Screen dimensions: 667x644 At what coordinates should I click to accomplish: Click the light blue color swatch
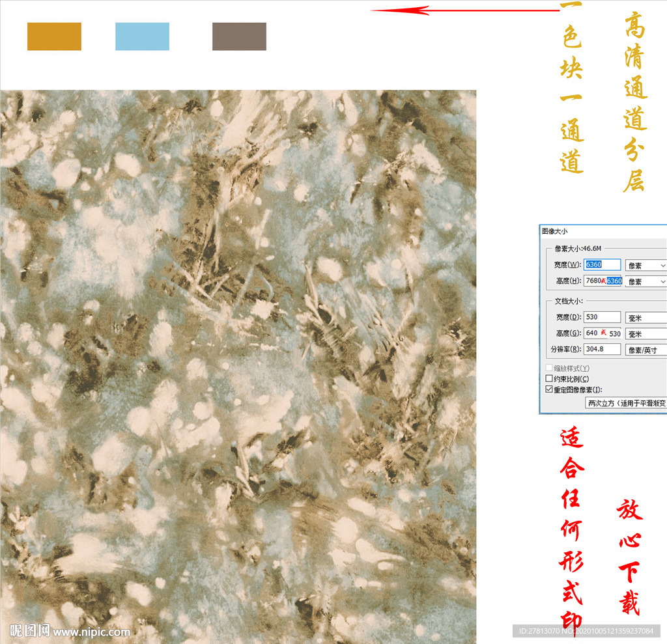pyautogui.click(x=142, y=36)
